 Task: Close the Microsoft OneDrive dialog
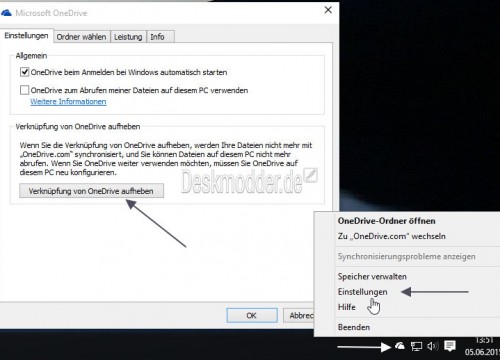(328, 10)
